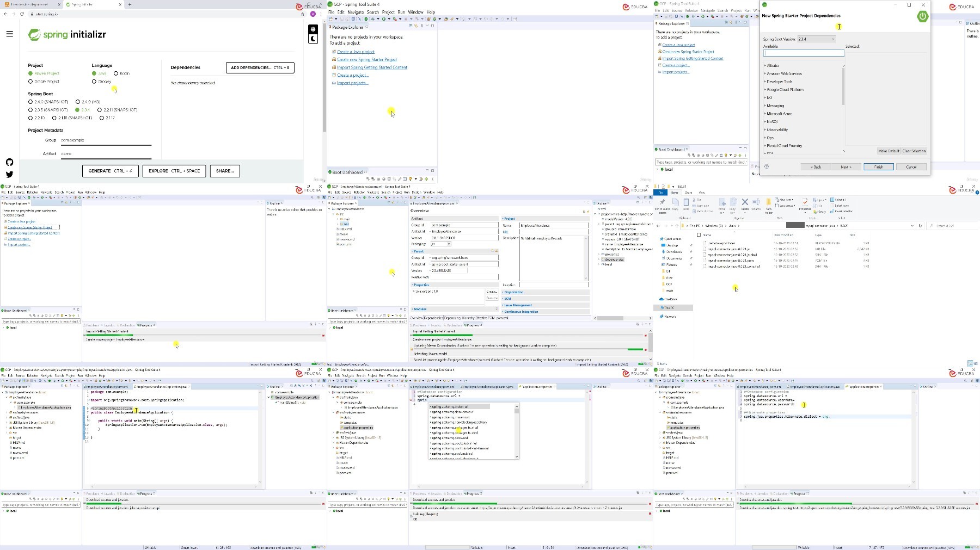980x550 pixels.
Task: Open Properties in the File Explorer ribbon
Action: pos(805,205)
